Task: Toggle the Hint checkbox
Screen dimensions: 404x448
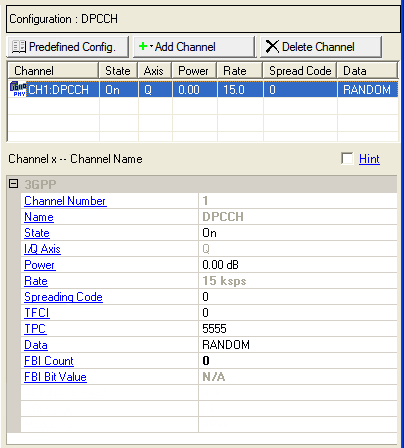Action: [x=347, y=158]
